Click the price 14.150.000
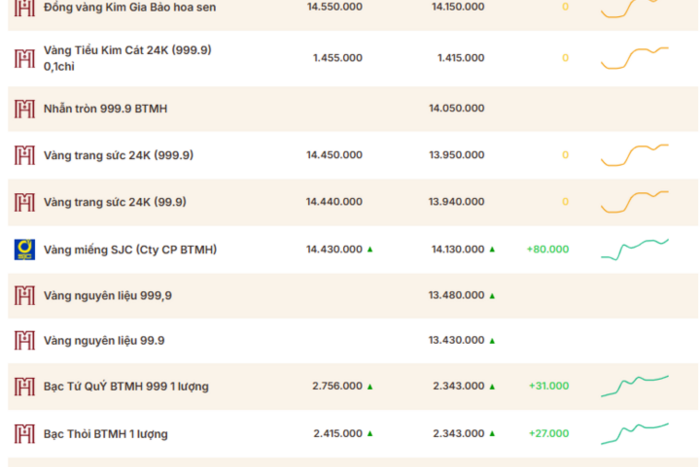 458,7
